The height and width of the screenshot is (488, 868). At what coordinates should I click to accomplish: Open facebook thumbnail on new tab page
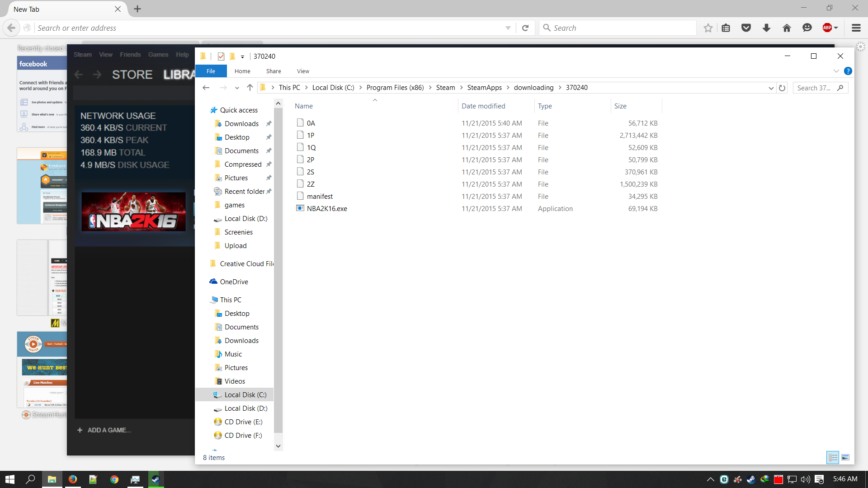[x=42, y=94]
